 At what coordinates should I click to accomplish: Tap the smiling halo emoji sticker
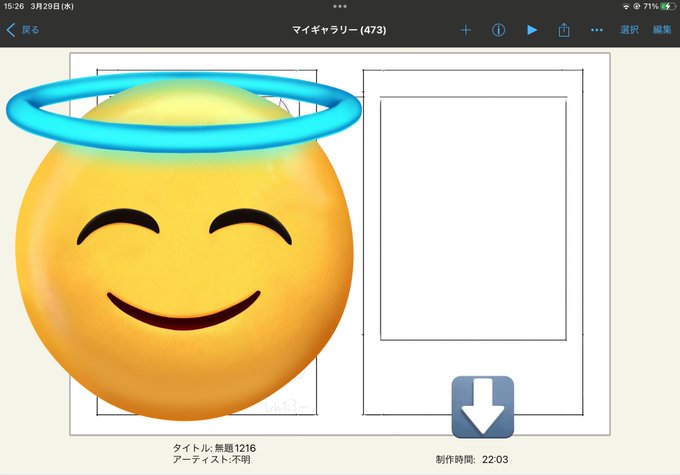pos(184,246)
